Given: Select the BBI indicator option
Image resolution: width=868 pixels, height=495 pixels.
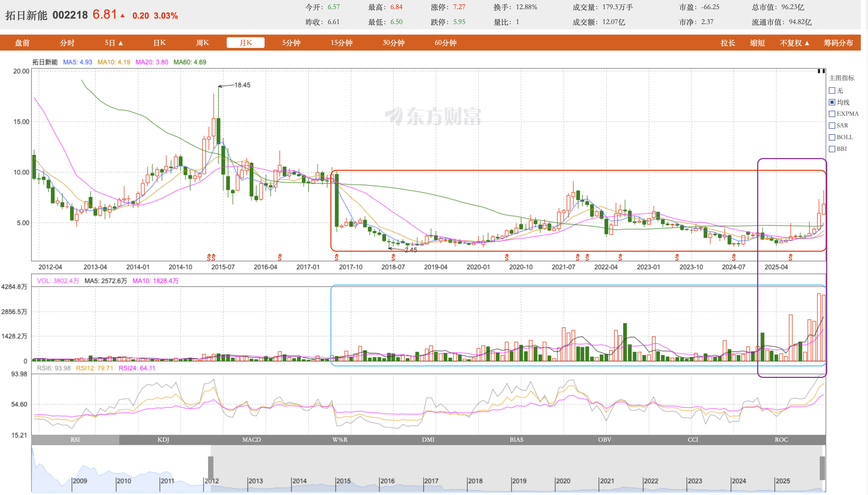Looking at the screenshot, I should coord(832,149).
